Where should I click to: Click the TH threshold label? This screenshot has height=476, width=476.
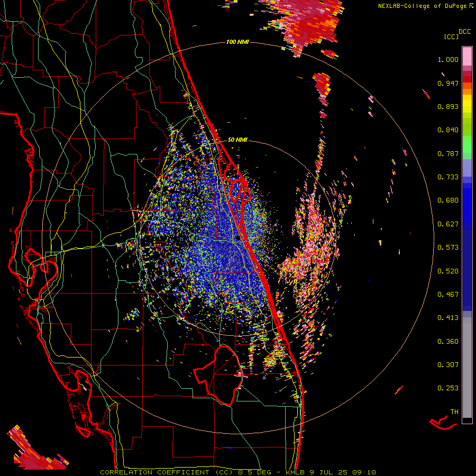tap(454, 412)
